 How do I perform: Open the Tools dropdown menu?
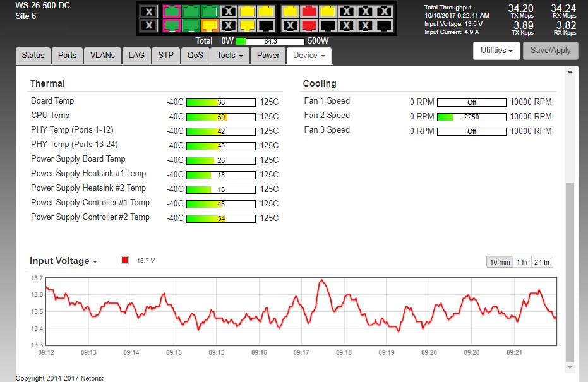[230, 56]
